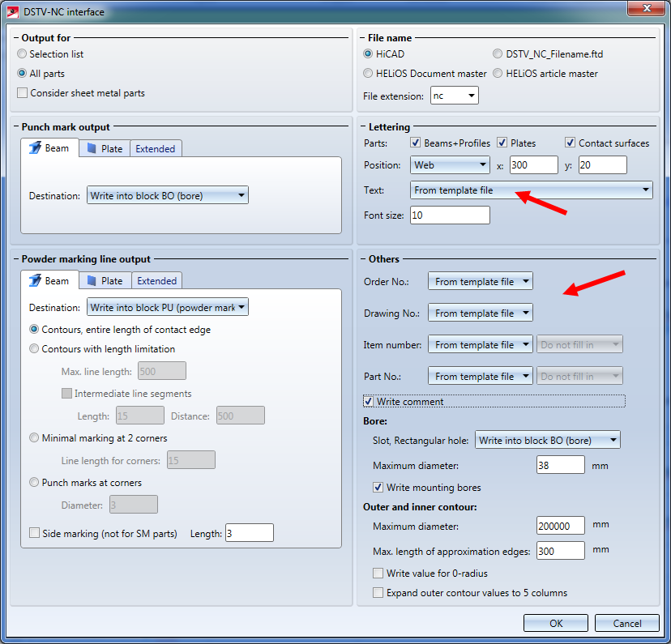Open the powder marking Destination dropdown
671x644 pixels.
tap(167, 307)
